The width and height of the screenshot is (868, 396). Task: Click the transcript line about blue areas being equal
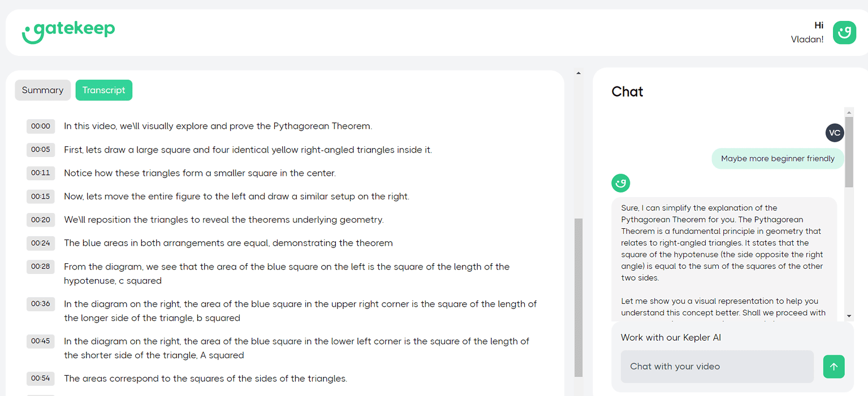(228, 243)
